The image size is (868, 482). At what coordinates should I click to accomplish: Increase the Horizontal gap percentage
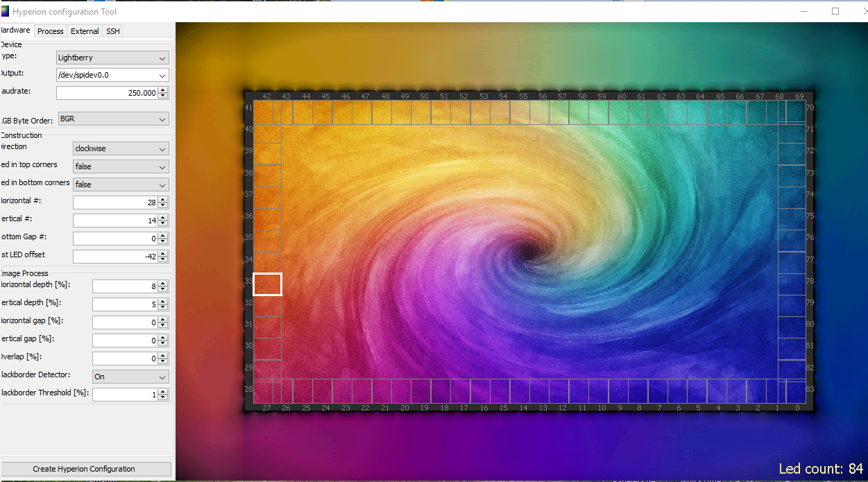(x=163, y=319)
